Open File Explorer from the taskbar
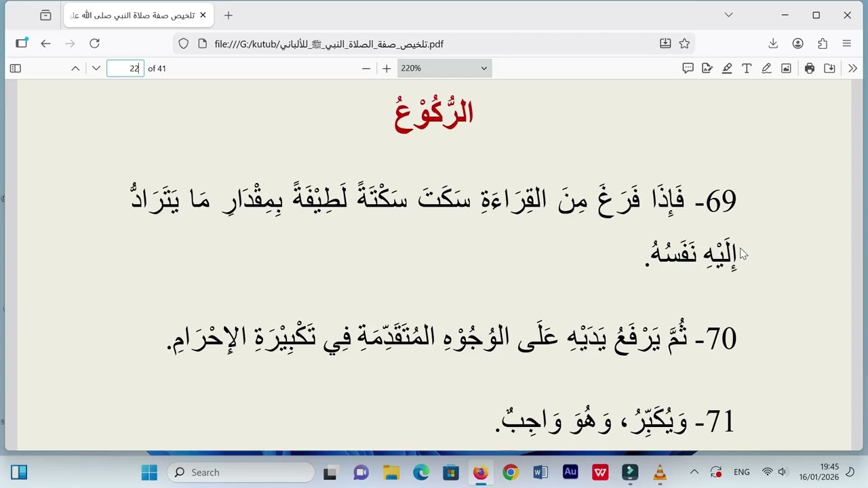 [391, 472]
